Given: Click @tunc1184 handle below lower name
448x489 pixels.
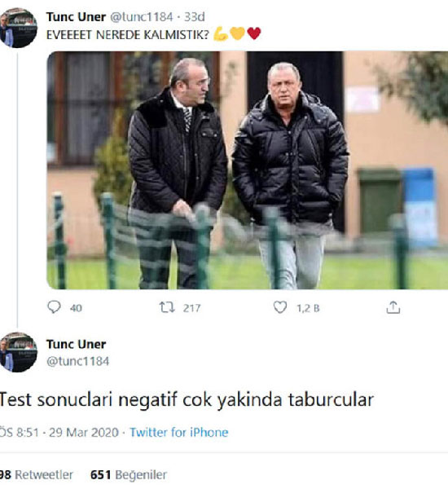Looking at the screenshot, I should (78, 361).
